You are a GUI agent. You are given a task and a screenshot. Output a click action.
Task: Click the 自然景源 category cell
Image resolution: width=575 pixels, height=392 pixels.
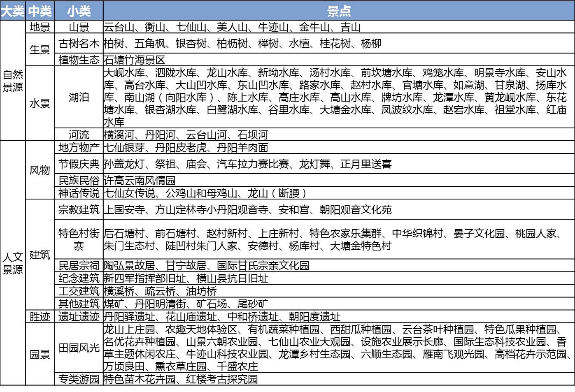point(13,81)
